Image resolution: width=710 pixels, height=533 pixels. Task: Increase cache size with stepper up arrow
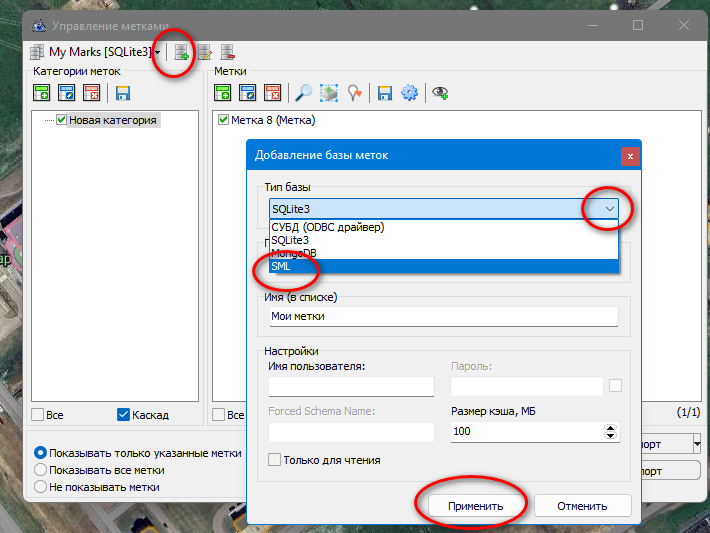pos(611,427)
